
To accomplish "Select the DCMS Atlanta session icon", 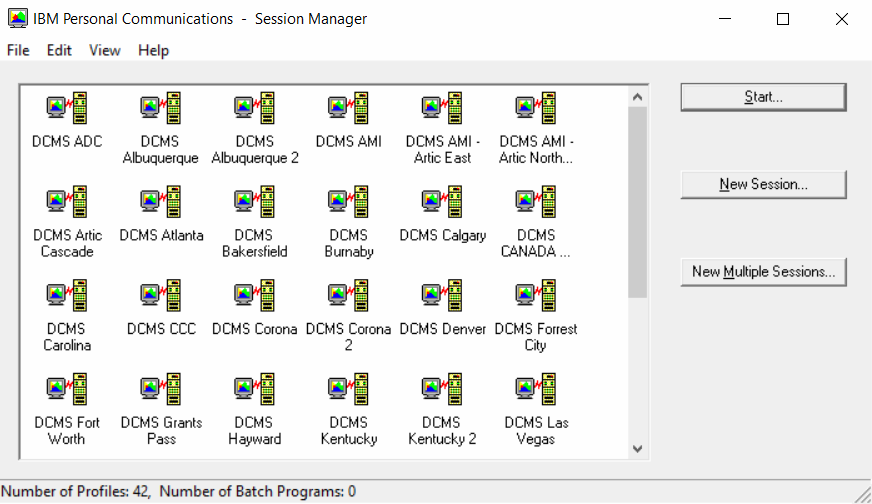I will pos(161,202).
